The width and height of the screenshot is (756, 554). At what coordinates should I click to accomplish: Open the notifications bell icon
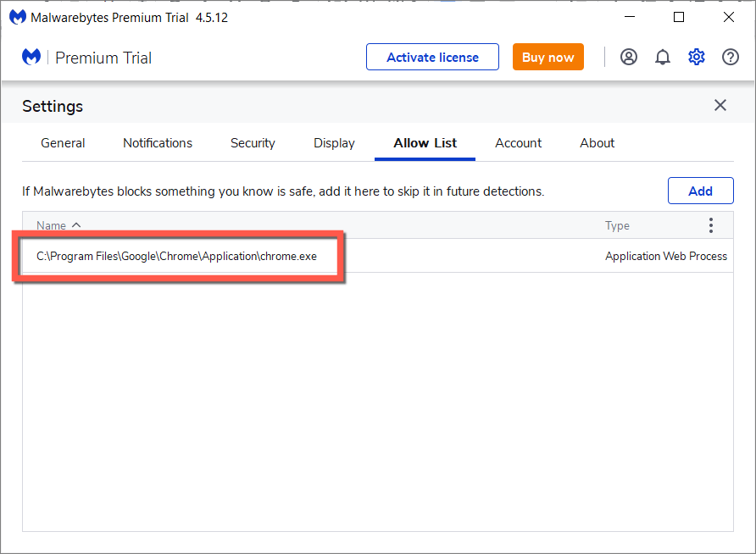click(663, 58)
